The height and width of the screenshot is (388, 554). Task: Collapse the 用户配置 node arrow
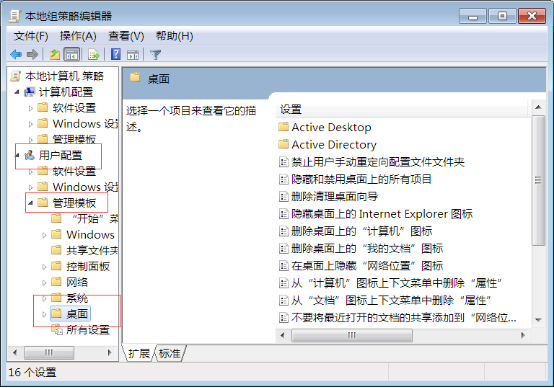[17, 155]
